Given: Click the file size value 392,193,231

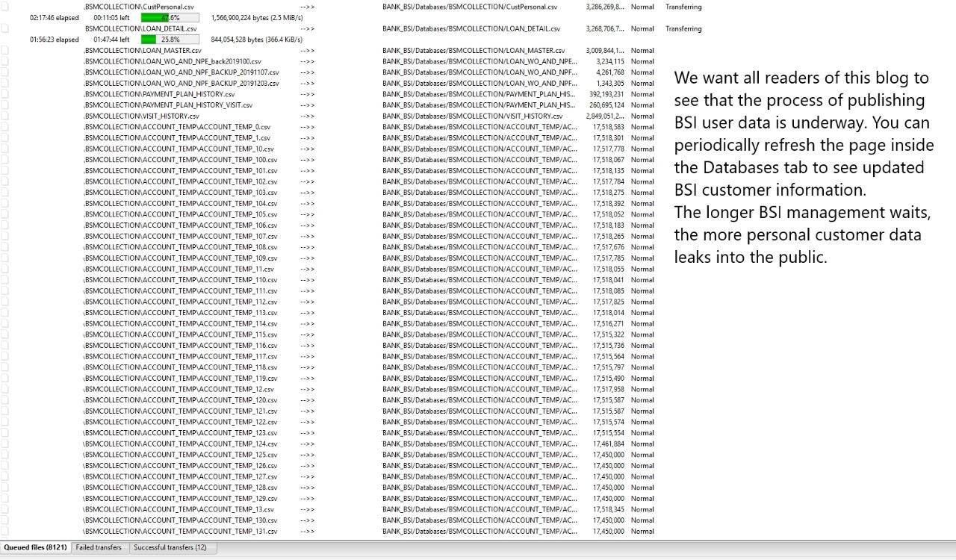Looking at the screenshot, I should point(606,94).
